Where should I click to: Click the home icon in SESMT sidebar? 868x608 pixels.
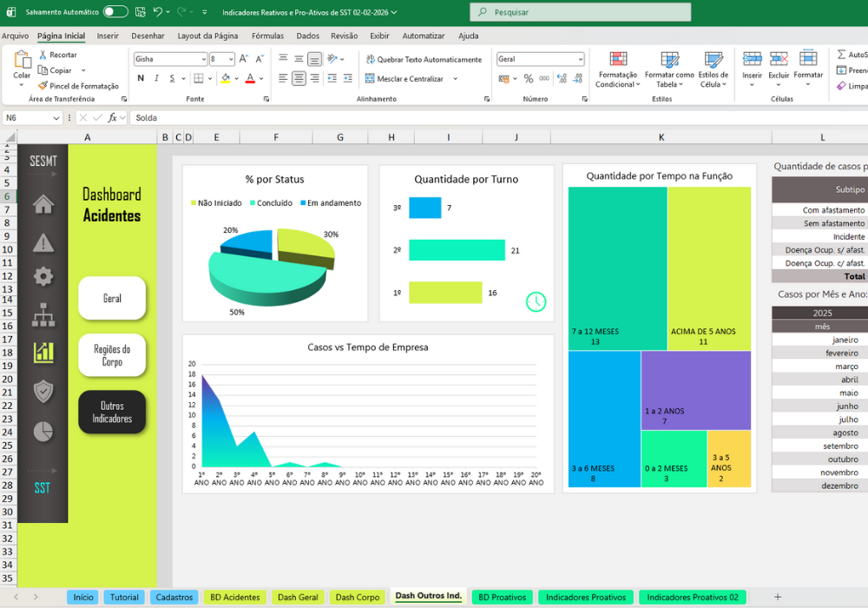pyautogui.click(x=43, y=204)
